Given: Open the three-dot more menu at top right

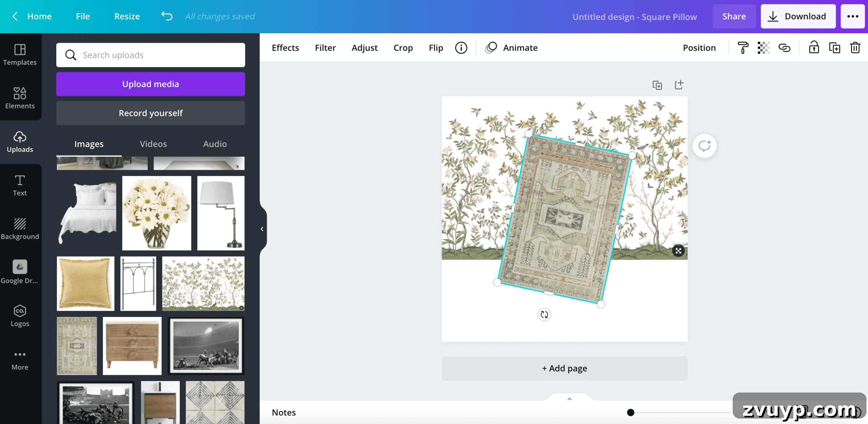Looking at the screenshot, I should [852, 16].
